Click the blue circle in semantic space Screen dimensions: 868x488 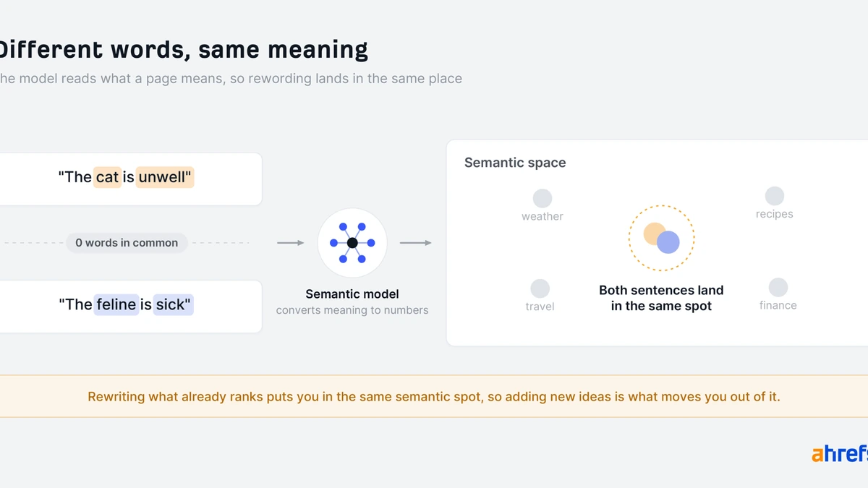click(x=668, y=242)
